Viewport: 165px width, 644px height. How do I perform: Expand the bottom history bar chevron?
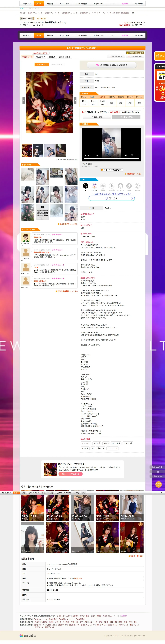162,493
